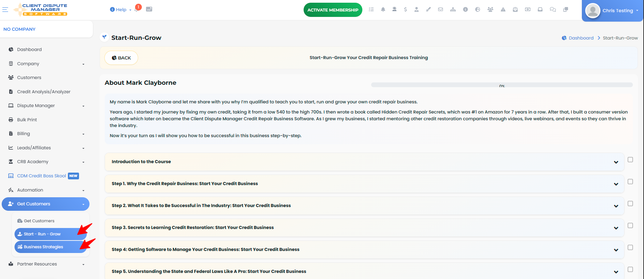Expand Step 1 Why the Credit Repair Business
The width and height of the screenshot is (644, 279).
364,184
